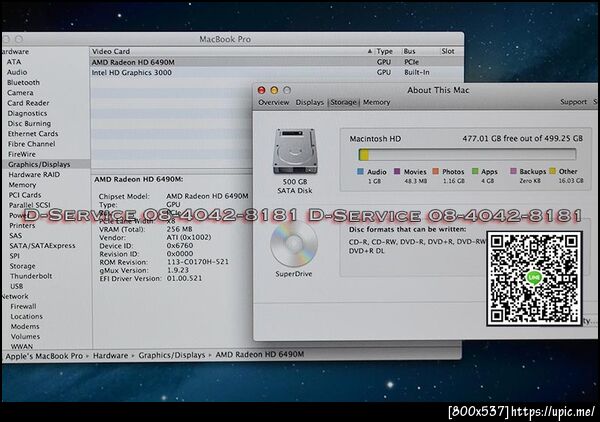Screen dimensions: 600x422
Task: Minimize the About This Mac window
Action: coord(274,90)
